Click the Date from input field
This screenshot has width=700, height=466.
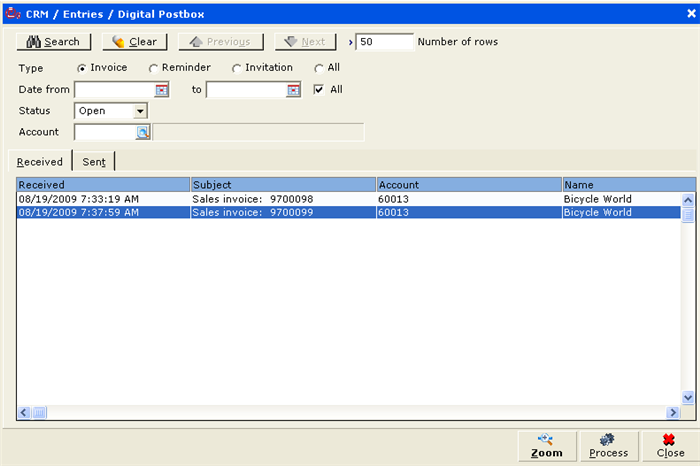115,90
